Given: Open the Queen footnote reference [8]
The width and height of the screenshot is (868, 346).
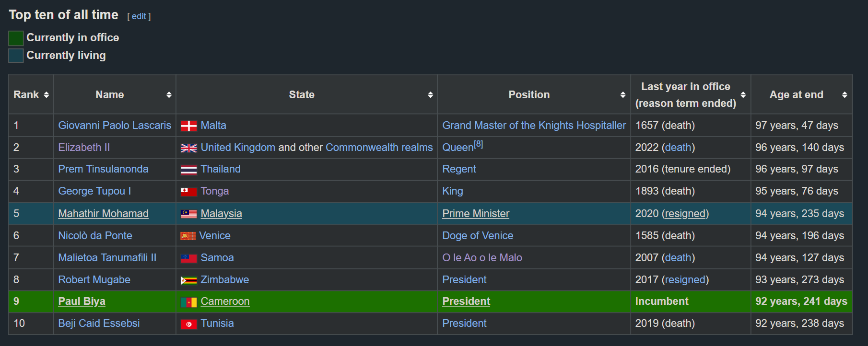Looking at the screenshot, I should (478, 144).
